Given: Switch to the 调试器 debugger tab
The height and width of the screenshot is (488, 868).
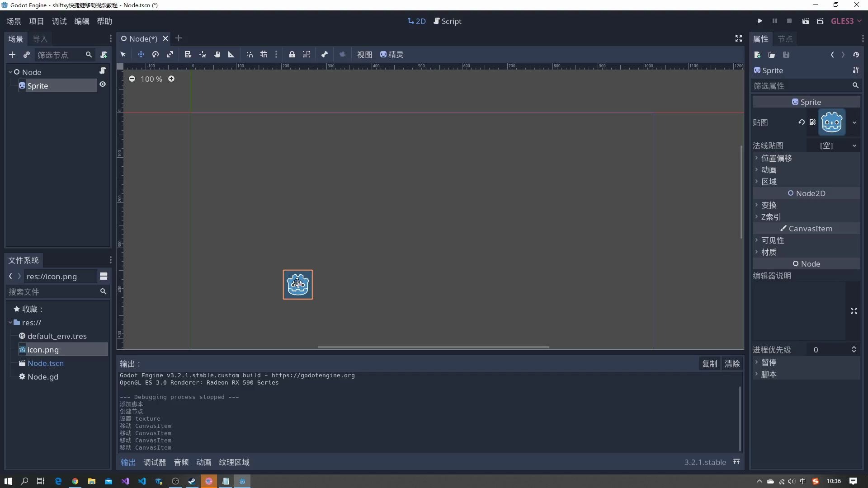Looking at the screenshot, I should (x=155, y=462).
